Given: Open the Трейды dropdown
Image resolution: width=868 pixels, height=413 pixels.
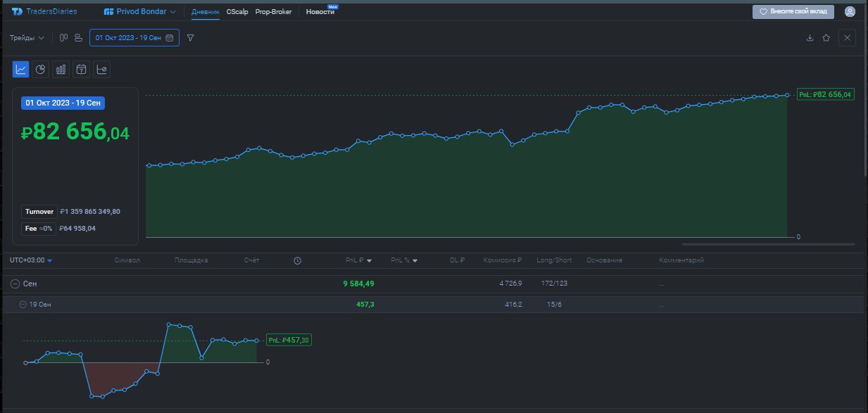Looking at the screenshot, I should point(27,38).
